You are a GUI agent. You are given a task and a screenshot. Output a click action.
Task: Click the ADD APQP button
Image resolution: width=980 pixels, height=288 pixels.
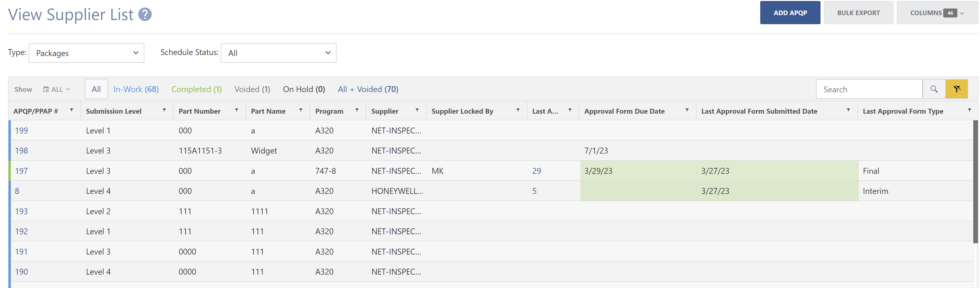coord(790,13)
